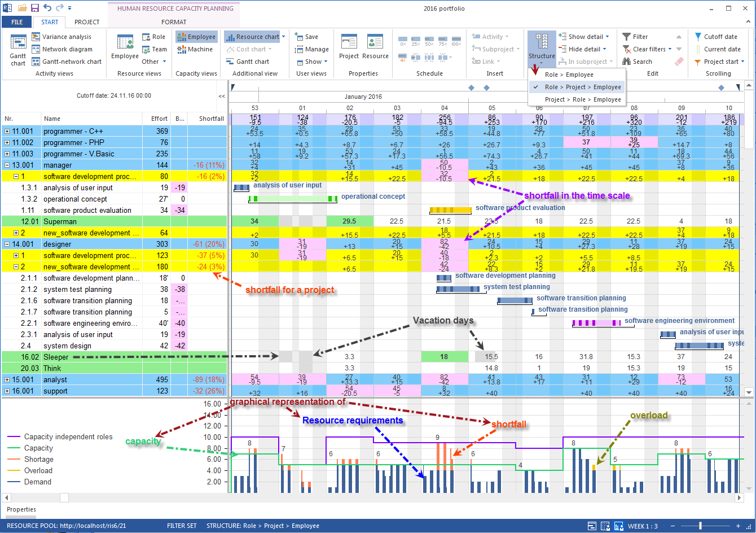Click the Name column header

91,119
